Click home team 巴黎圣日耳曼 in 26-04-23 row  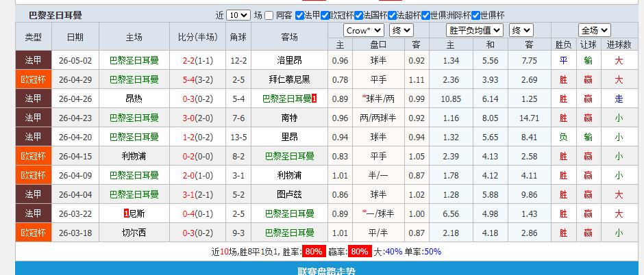[x=134, y=118]
